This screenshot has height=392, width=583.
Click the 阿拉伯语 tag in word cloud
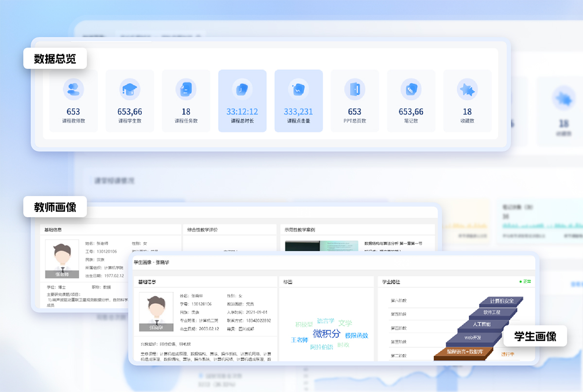coord(322,347)
